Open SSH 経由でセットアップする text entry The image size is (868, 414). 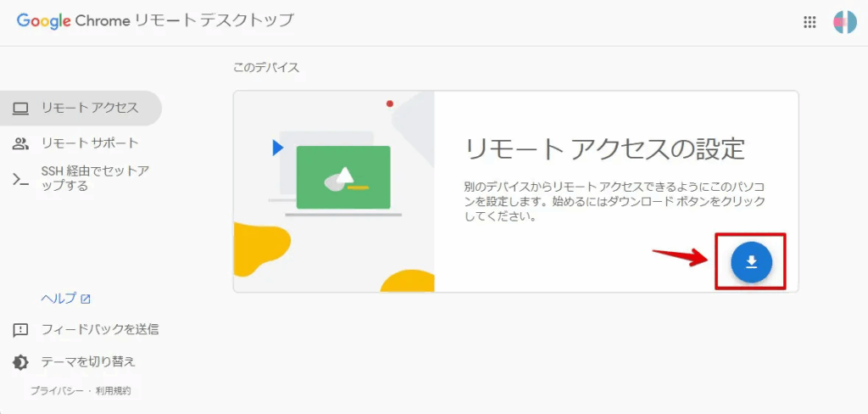(95, 179)
